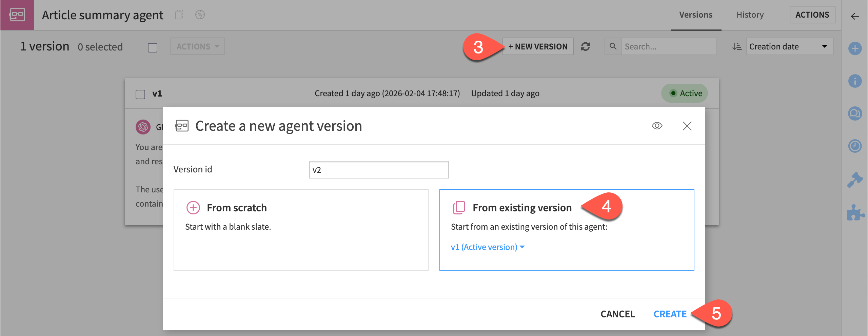Show object details via info icon
Image resolution: width=868 pixels, height=336 pixels.
855,81
